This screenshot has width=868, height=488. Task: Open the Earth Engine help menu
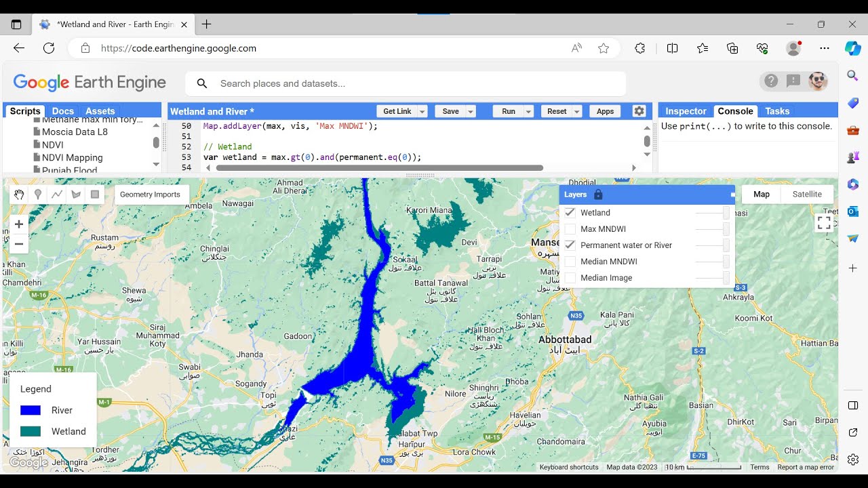click(x=771, y=81)
